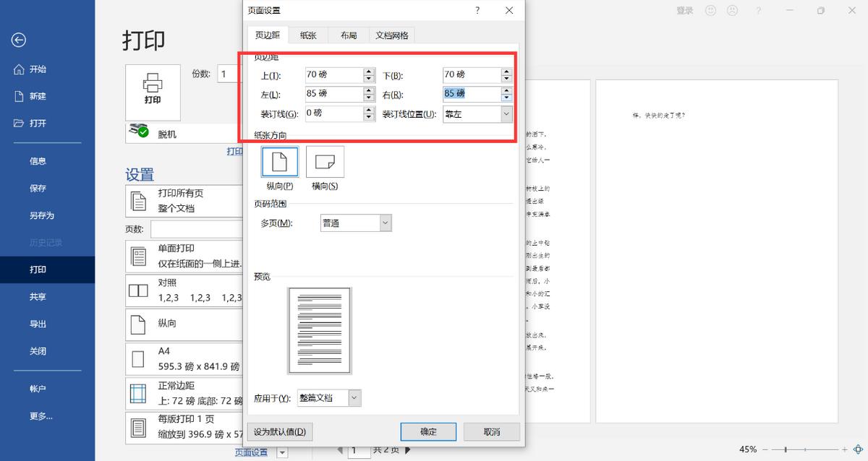
Task: Increase top margin with the up stepper
Action: click(x=370, y=71)
